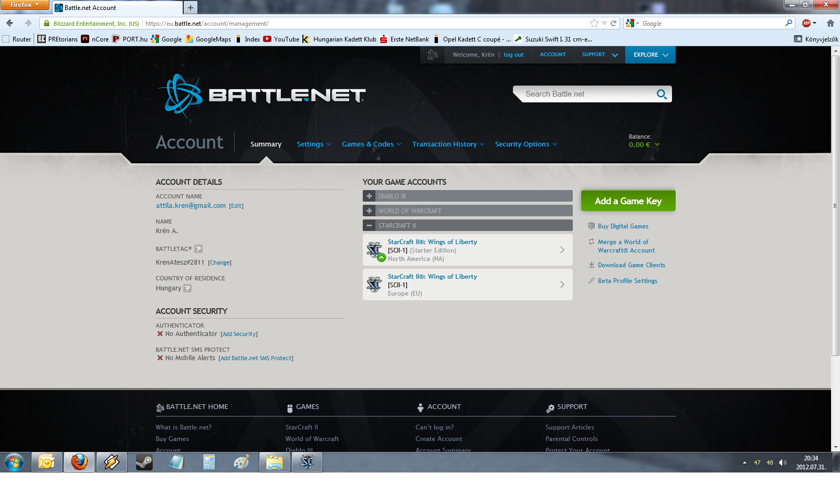Open Calculator from the taskbar

click(209, 462)
